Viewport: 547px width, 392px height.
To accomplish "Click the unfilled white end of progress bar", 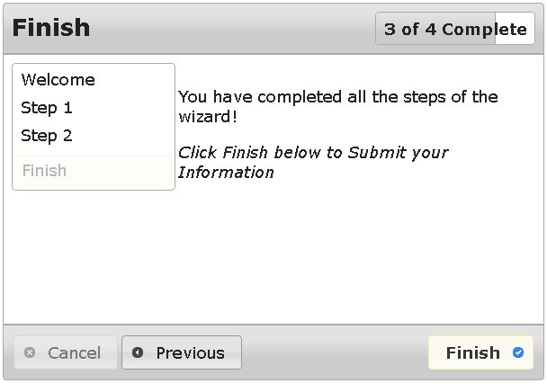I will coord(516,29).
